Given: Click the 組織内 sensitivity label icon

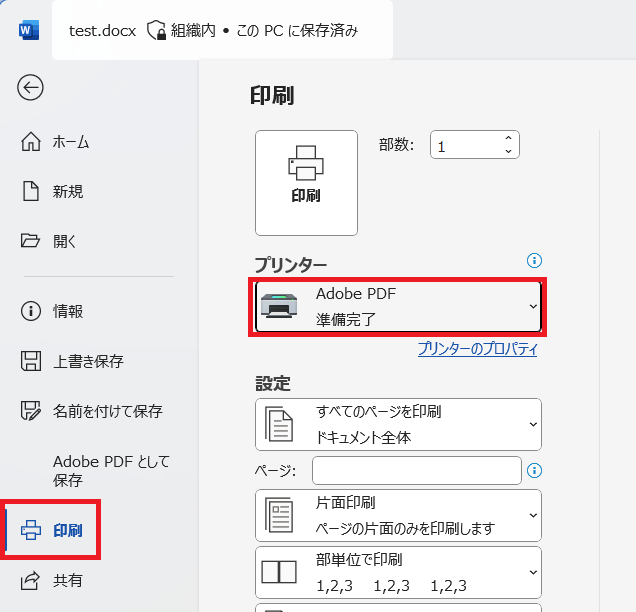Looking at the screenshot, I should point(156,30).
